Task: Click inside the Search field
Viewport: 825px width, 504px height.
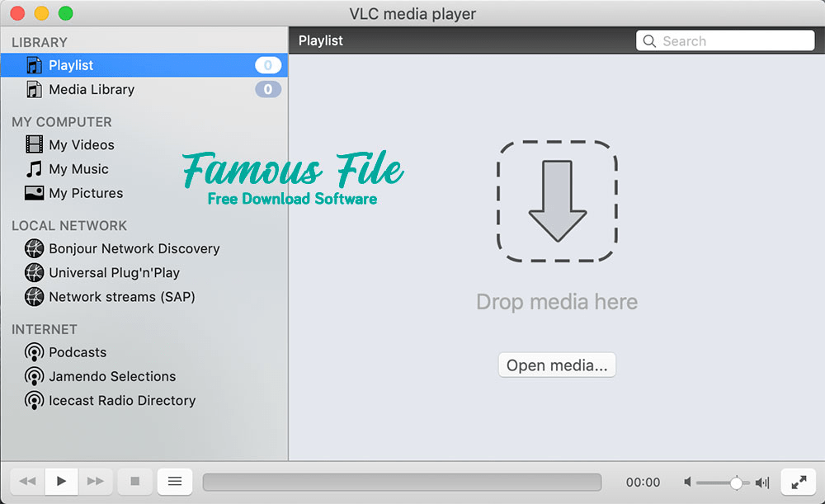Action: click(x=730, y=40)
